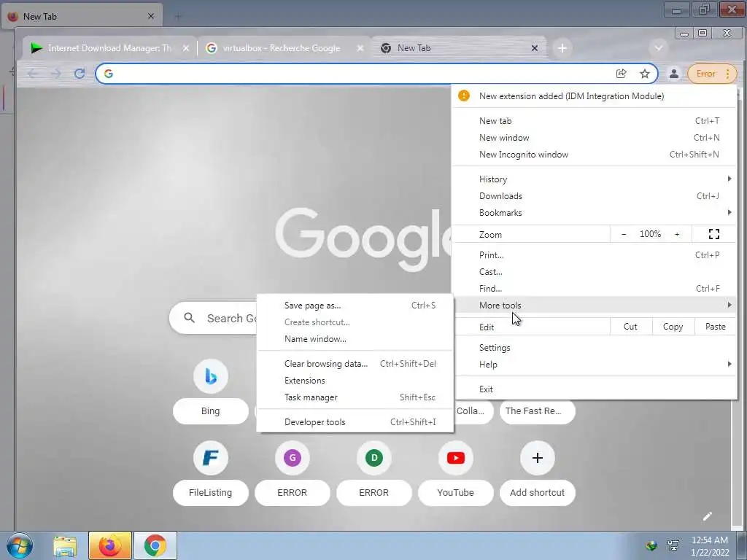
Task: Close the virtualbox Recherche Google tab
Action: coord(360,48)
